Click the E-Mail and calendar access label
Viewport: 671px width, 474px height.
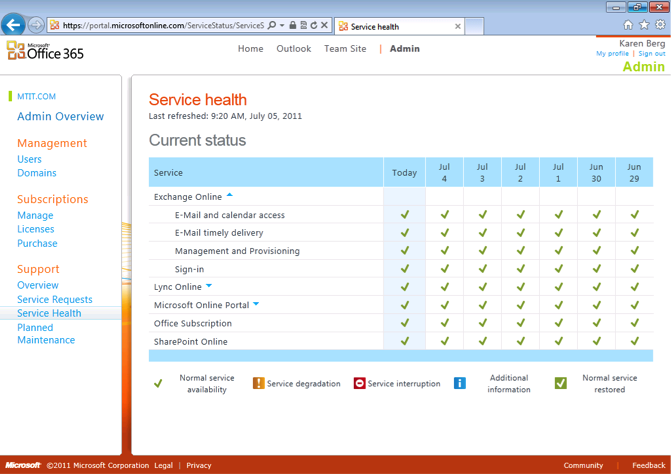point(229,215)
